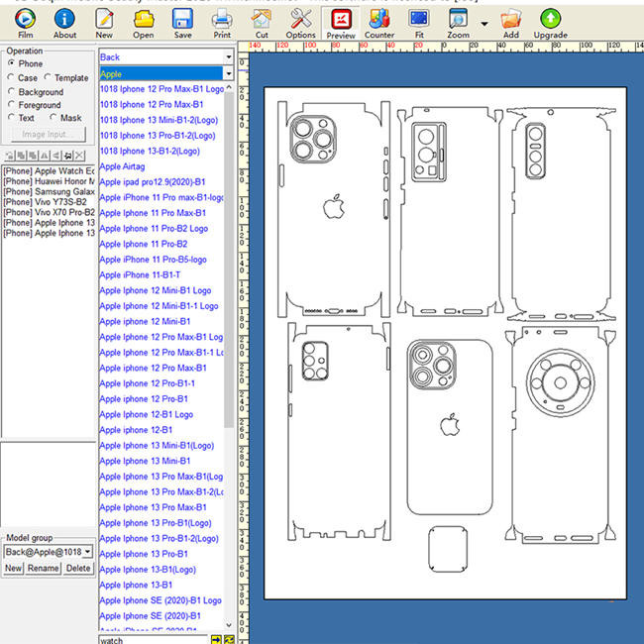Select '[Phone] Vivo X70 Pro-B2' layer entry
Image resolution: width=644 pixels, height=644 pixels.
(49, 212)
